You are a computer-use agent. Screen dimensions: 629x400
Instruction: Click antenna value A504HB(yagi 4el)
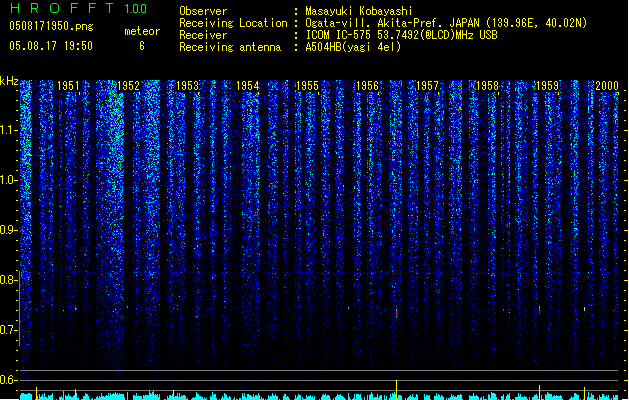(353, 47)
